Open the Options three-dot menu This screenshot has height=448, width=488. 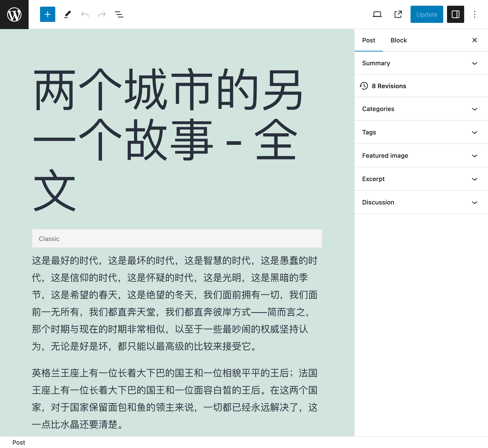click(475, 14)
